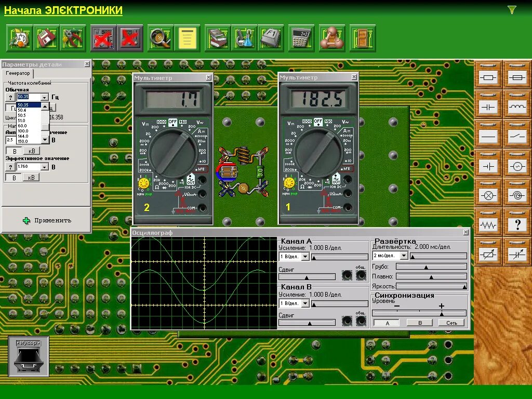
Task: Expand the 2 мс/дел. sweep duration dropdown
Action: tap(404, 256)
